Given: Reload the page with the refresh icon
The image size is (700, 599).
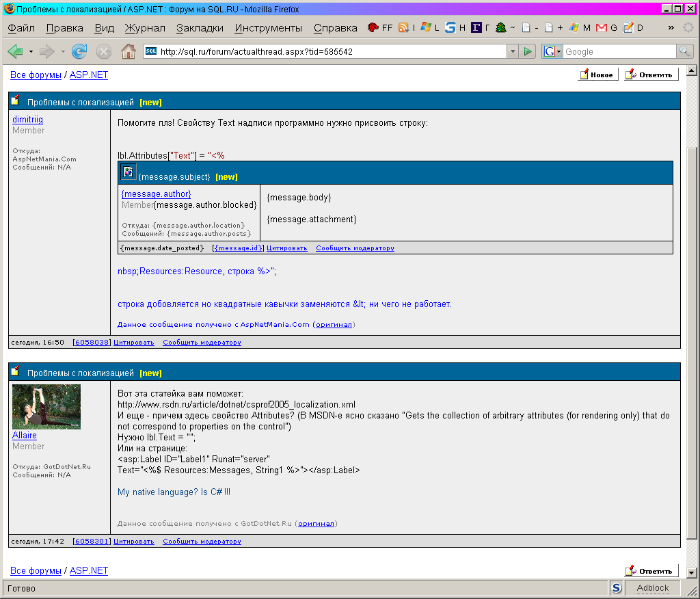Looking at the screenshot, I should [79, 51].
